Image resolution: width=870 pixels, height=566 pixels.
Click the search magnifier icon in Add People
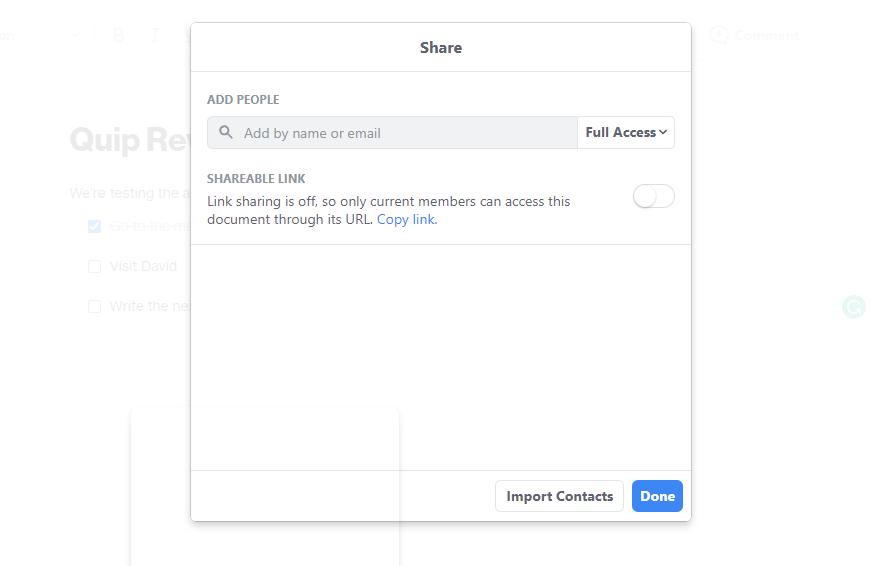(x=226, y=132)
